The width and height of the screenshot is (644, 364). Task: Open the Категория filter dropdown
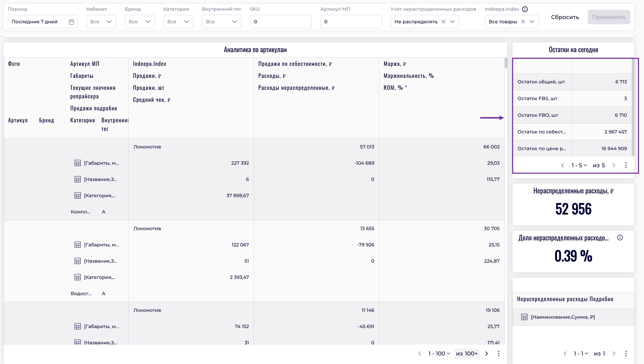[178, 22]
